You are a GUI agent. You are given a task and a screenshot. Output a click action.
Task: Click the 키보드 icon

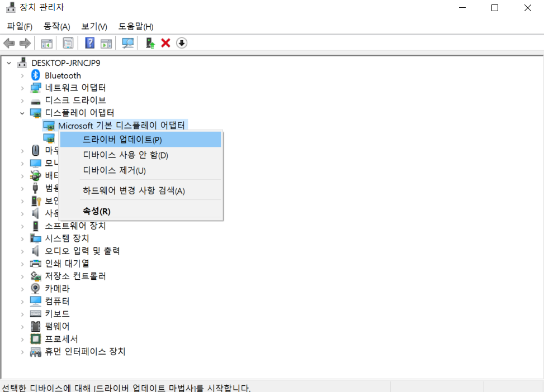[x=35, y=314]
